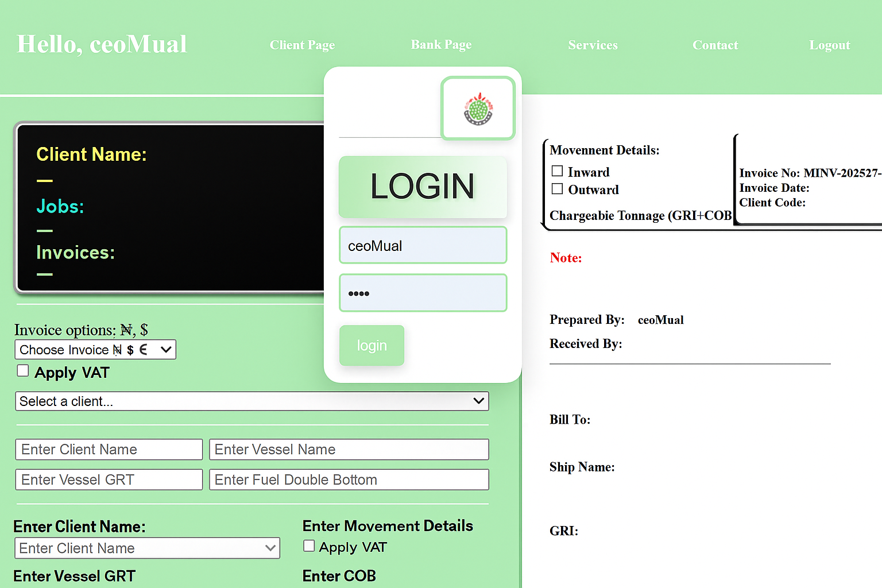Screen dimensions: 882x588
Task: Click the Enter Vessel GRT input box
Action: point(109,480)
